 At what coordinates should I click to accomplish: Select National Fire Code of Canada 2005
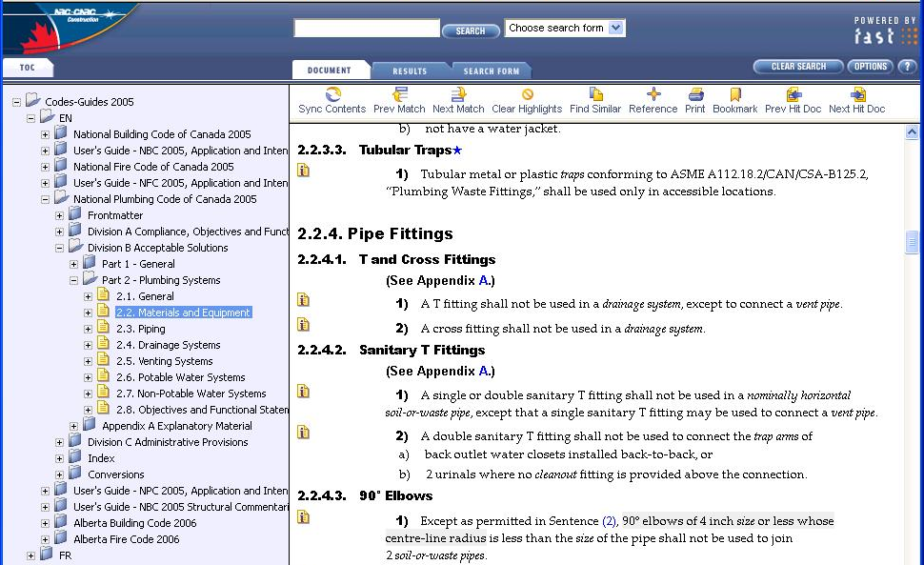pyautogui.click(x=153, y=167)
